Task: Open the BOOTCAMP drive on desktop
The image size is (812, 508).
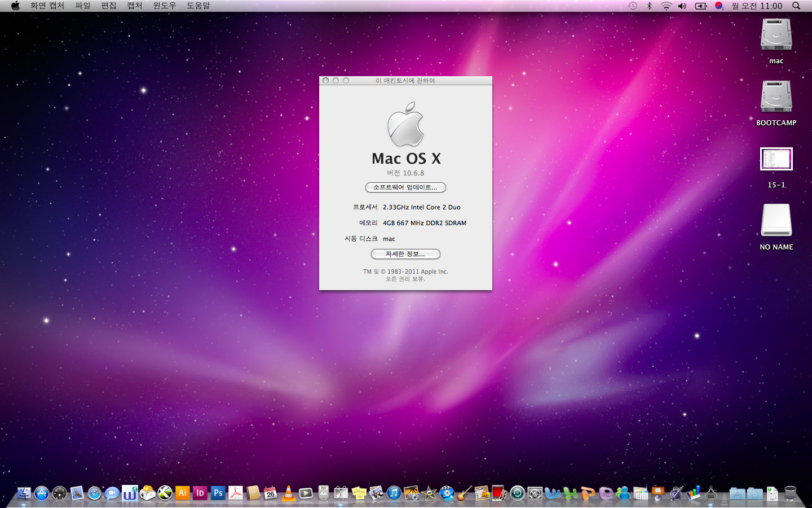Action: click(776, 97)
